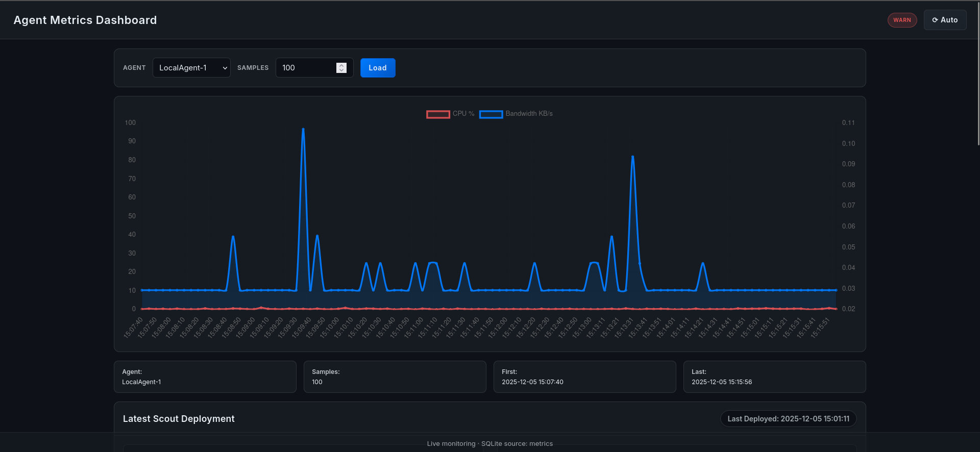Select the Agent: LocalAgent-1 info card

click(x=205, y=377)
